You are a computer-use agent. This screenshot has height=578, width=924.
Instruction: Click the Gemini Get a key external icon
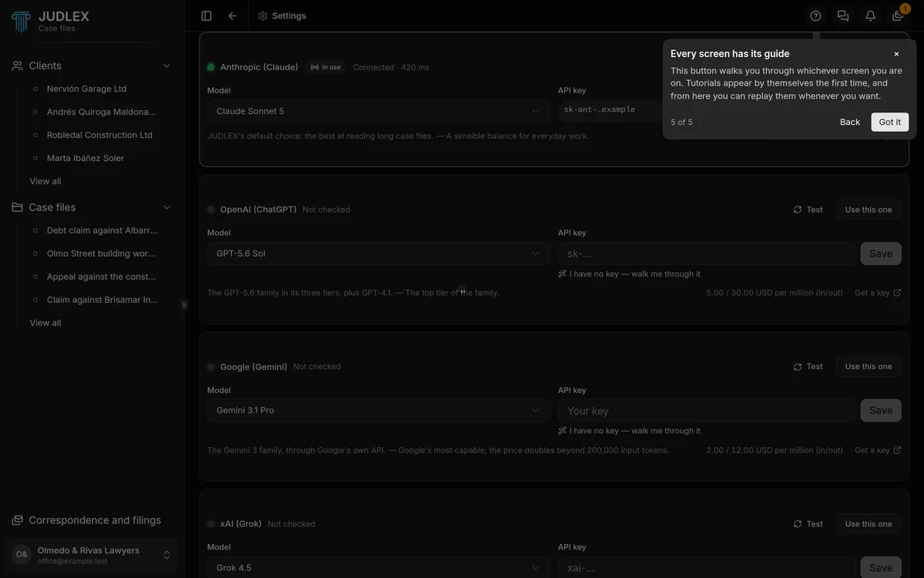pyautogui.click(x=897, y=450)
